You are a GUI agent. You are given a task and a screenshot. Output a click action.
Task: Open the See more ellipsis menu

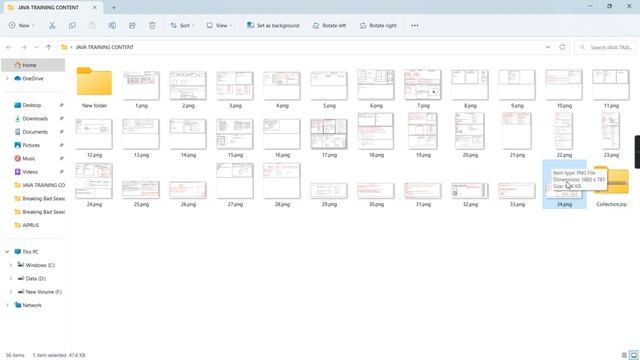click(415, 25)
